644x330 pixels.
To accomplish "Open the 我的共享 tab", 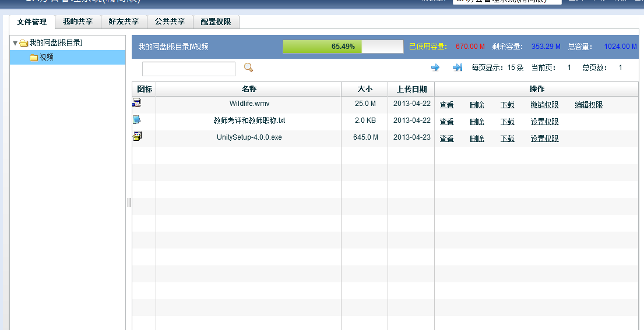I will click(x=78, y=22).
